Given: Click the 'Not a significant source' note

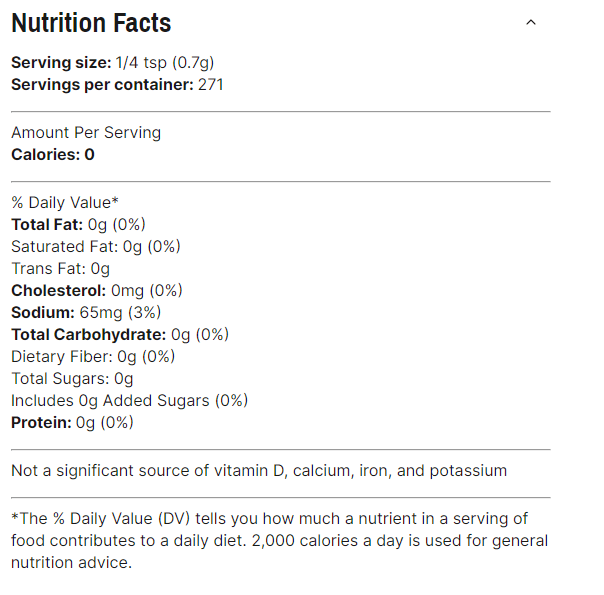Looking at the screenshot, I should click(x=259, y=471).
